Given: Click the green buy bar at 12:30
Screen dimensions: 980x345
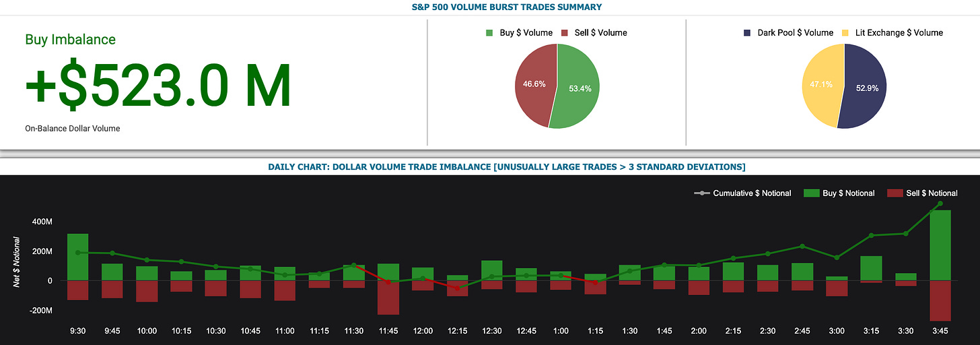Looking at the screenshot, I should (492, 270).
